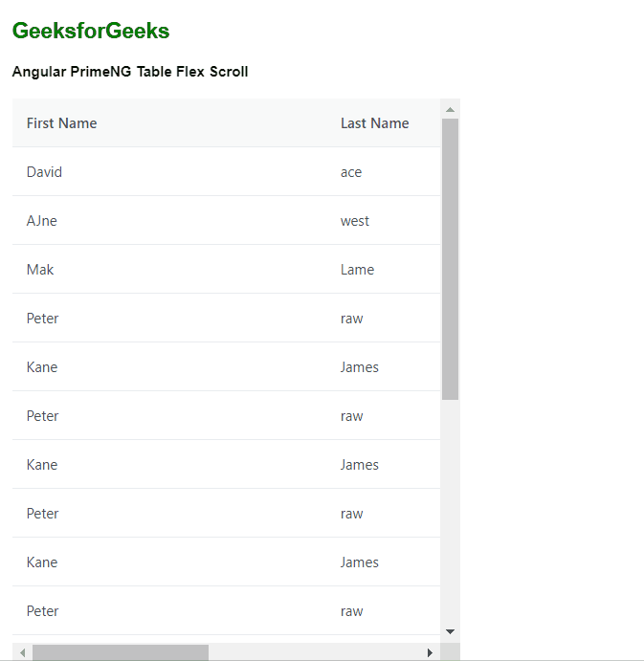Click the vertical scrollbar thumb
The image size is (644, 661).
450,259
